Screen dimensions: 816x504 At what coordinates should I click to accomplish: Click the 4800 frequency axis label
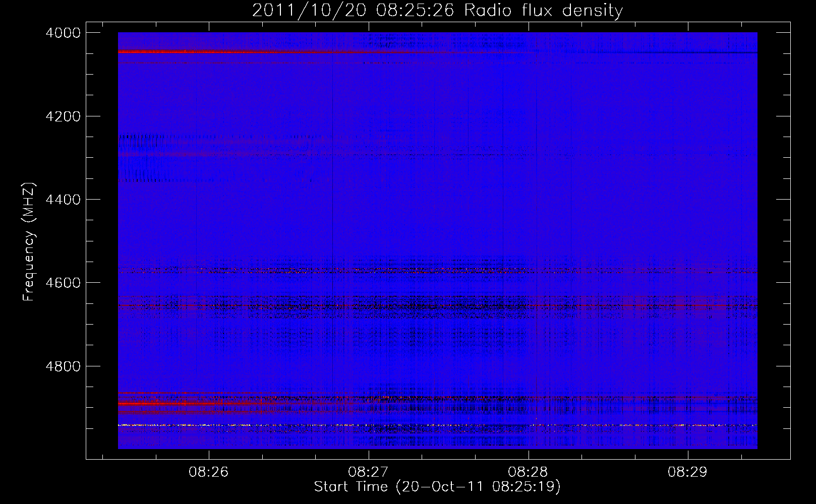pyautogui.click(x=63, y=366)
